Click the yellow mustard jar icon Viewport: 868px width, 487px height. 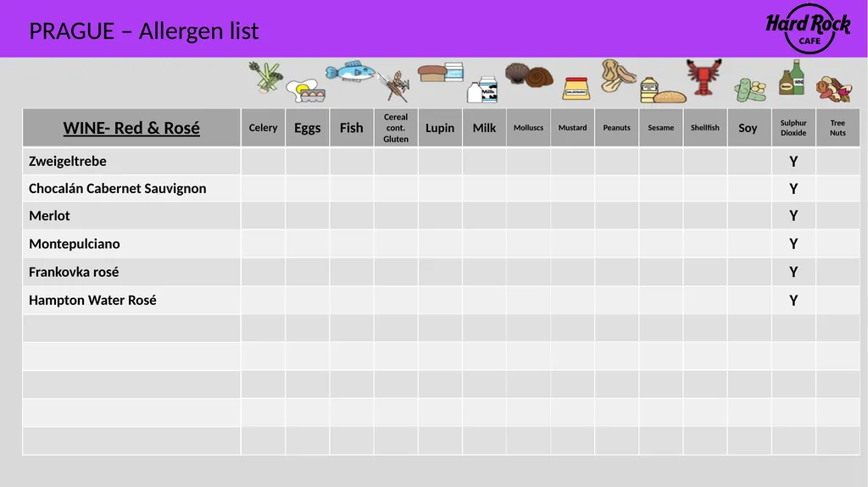click(x=576, y=89)
